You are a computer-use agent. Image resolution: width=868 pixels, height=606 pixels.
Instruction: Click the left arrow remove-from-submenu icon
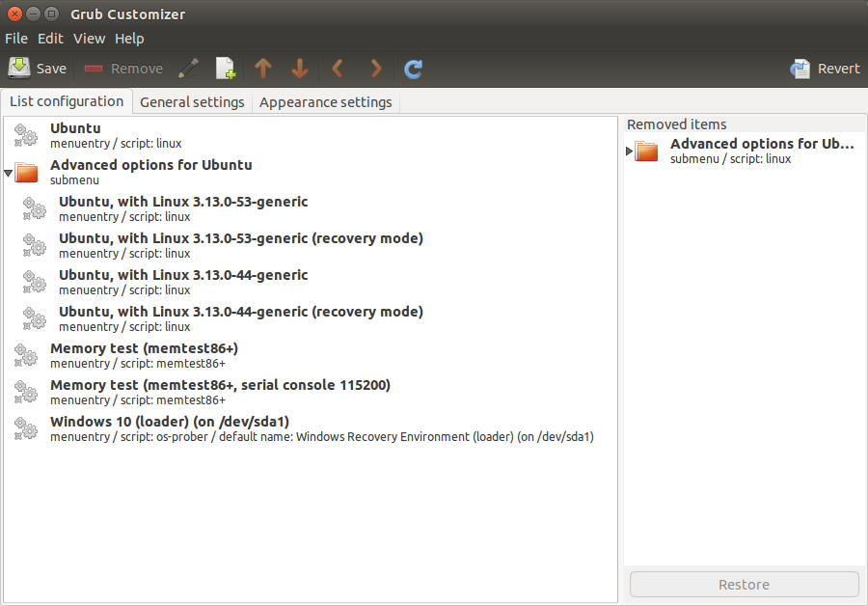tap(337, 69)
